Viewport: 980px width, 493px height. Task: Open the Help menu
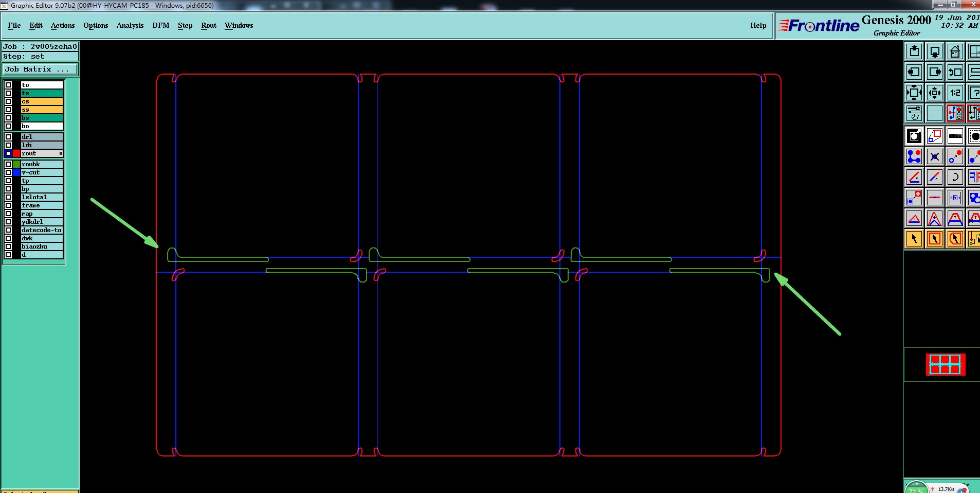click(x=758, y=25)
